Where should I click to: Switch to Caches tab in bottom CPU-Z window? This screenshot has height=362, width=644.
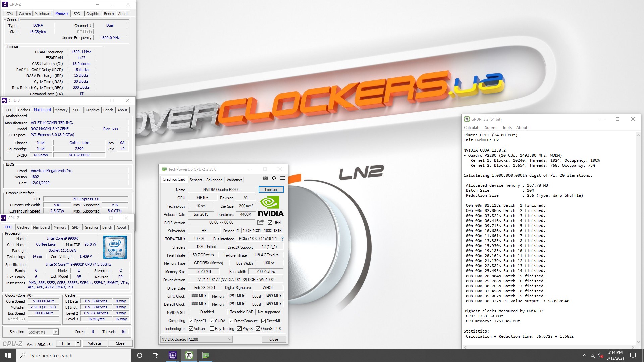coord(23,227)
